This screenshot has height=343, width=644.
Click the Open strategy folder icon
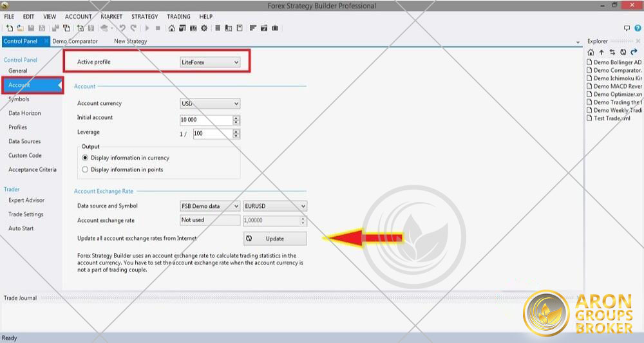20,28
